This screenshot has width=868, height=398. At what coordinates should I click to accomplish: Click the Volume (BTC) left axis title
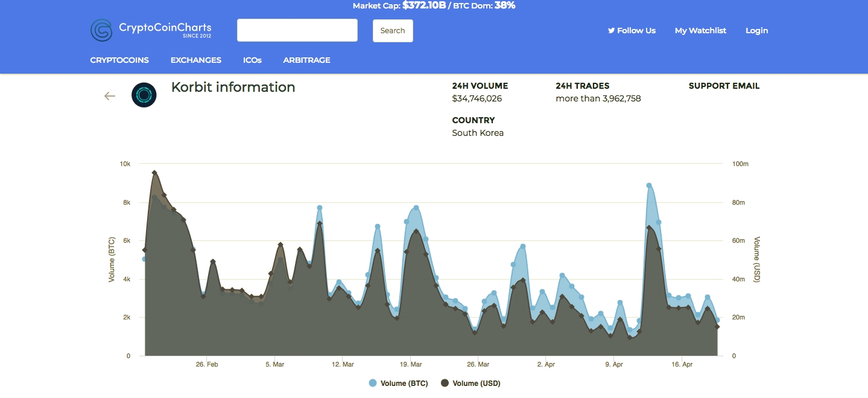coord(112,260)
